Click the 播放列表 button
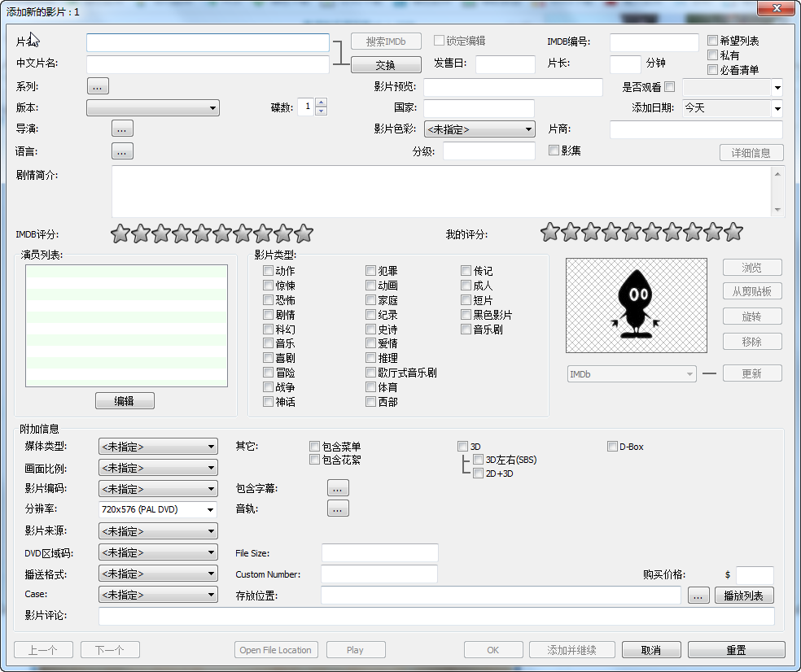The width and height of the screenshot is (801, 672). [x=744, y=596]
